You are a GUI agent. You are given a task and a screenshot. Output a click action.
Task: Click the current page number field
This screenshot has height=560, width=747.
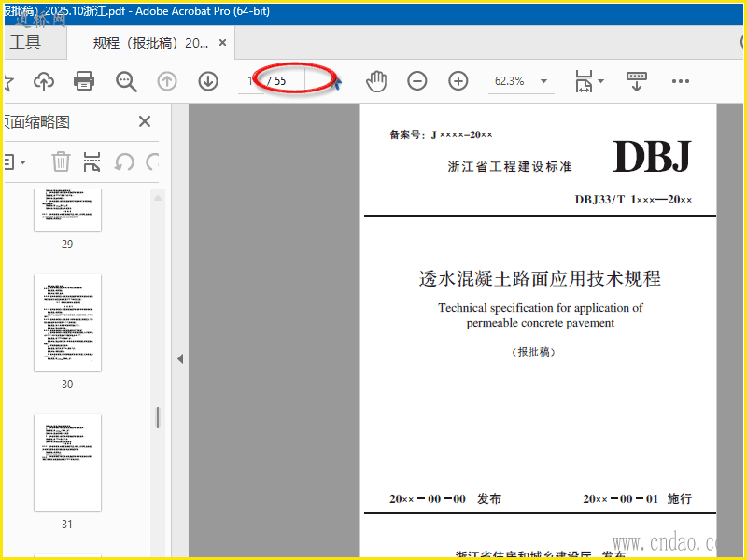tap(250, 81)
